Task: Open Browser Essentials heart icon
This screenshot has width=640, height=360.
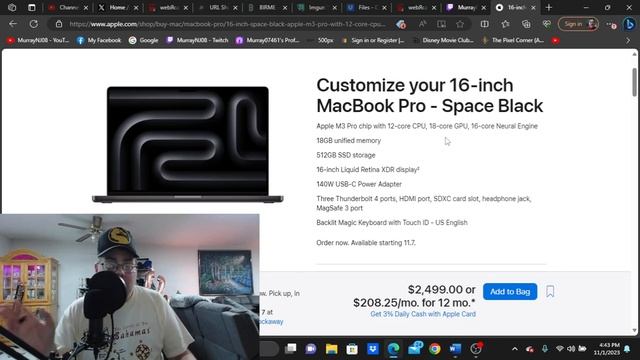Action: [x=547, y=24]
